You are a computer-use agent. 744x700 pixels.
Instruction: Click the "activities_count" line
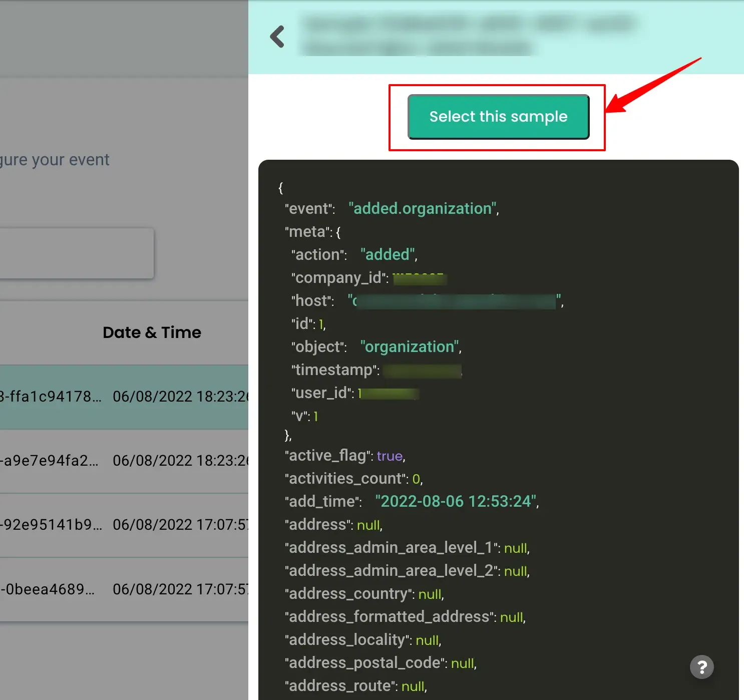point(353,479)
